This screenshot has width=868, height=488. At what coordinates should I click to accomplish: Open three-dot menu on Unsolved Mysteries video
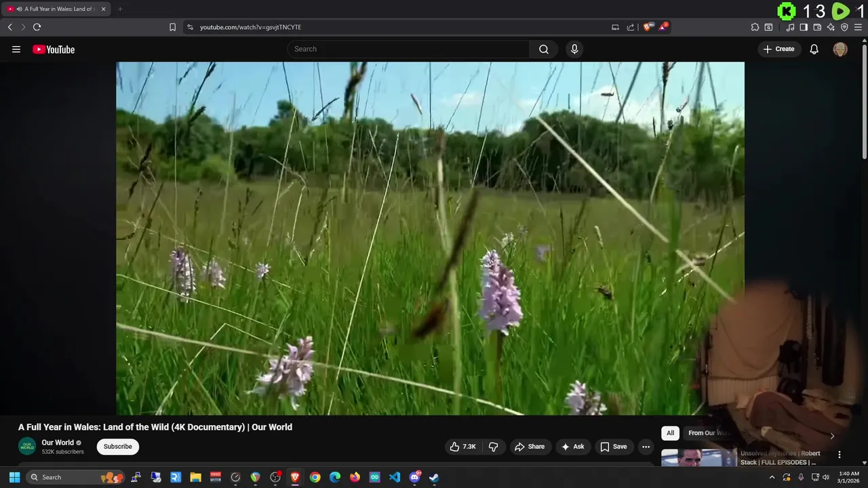point(839,455)
